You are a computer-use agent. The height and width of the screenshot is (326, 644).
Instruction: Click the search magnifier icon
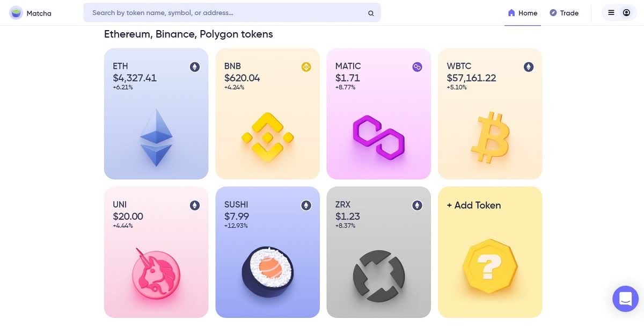click(x=371, y=13)
